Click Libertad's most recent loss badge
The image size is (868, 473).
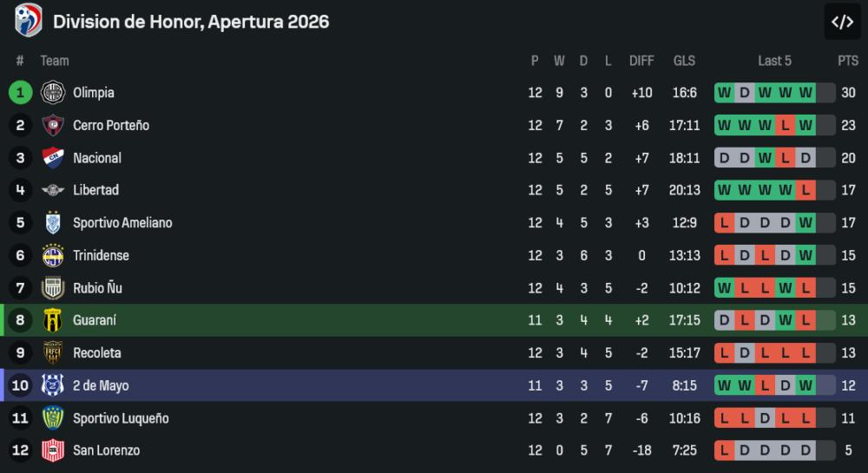coord(806,190)
